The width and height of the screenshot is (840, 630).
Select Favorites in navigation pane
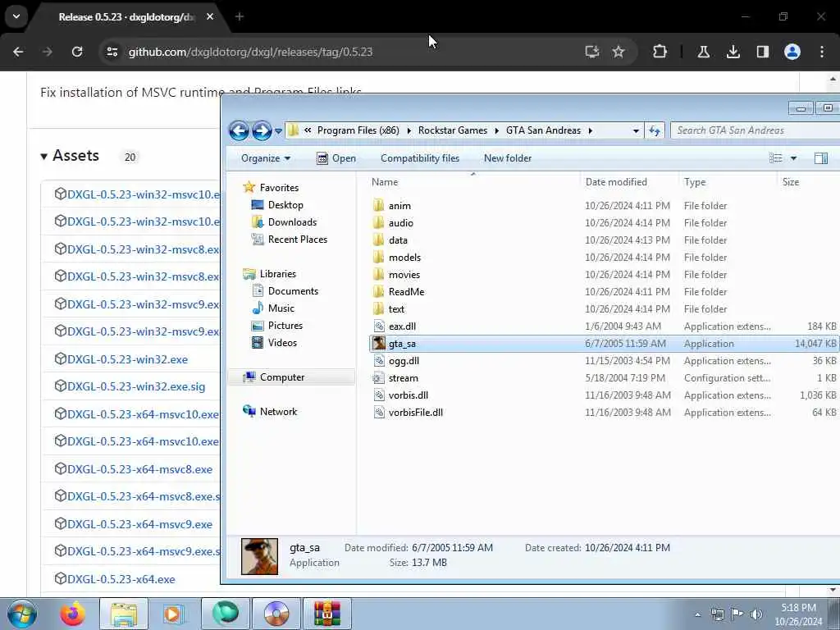pyautogui.click(x=279, y=188)
